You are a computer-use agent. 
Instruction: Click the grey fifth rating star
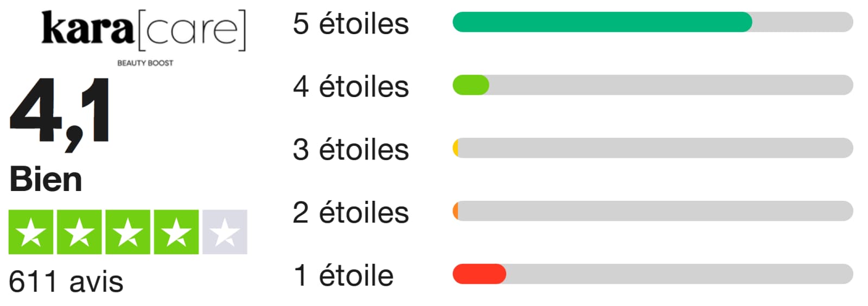click(x=225, y=232)
